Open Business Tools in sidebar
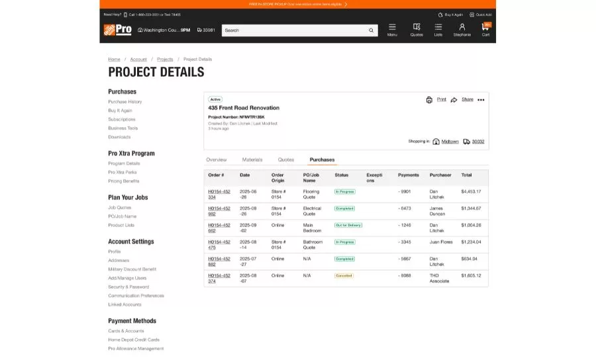 [123, 128]
